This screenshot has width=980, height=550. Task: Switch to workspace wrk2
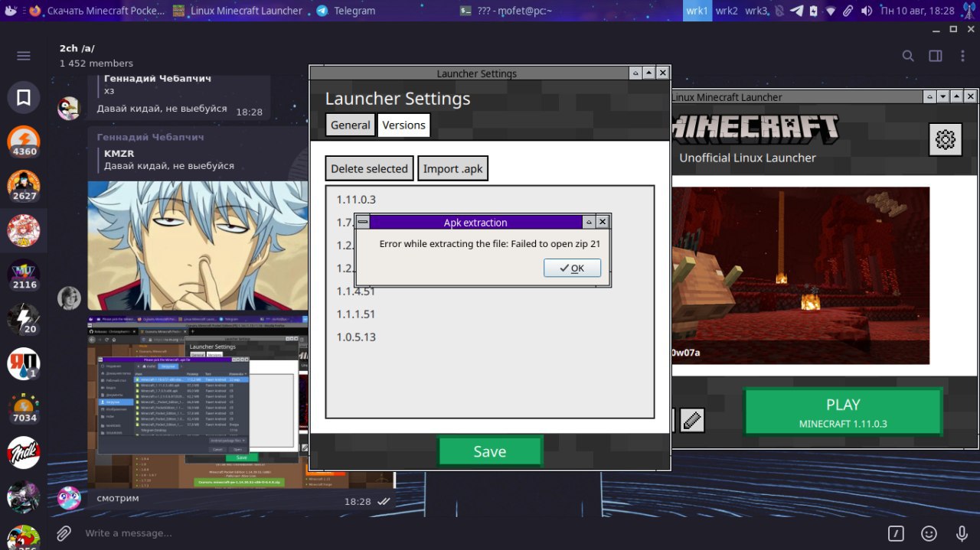[x=727, y=11]
